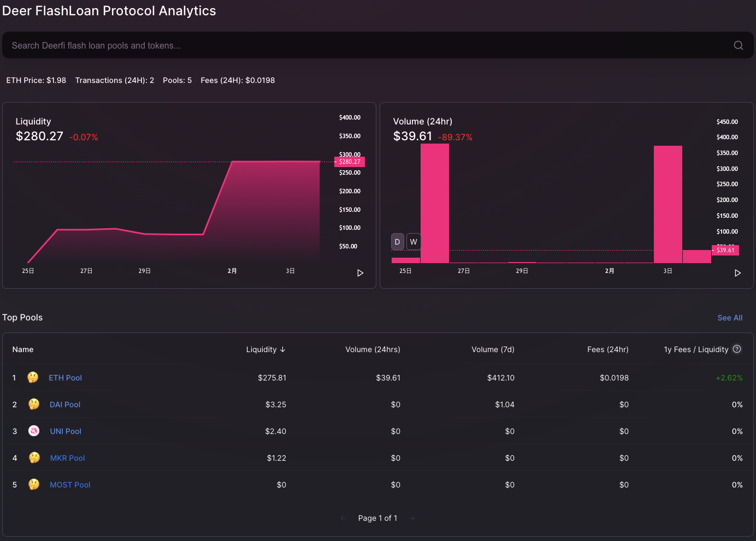This screenshot has width=756, height=541.
Task: Open the MOST Pool link
Action: coord(70,485)
